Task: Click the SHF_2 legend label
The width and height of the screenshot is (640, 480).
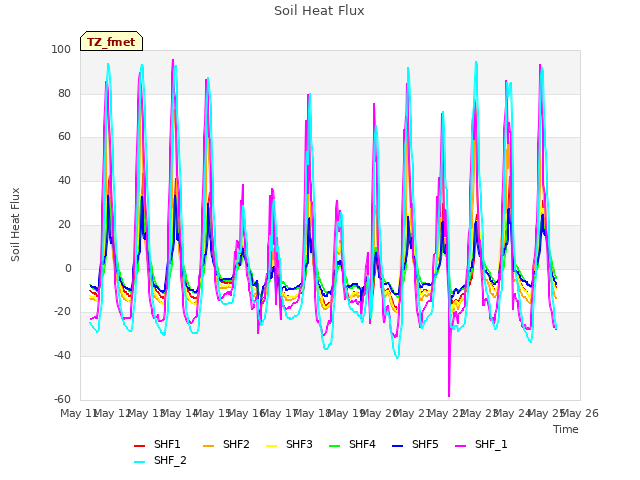Action: point(170,460)
